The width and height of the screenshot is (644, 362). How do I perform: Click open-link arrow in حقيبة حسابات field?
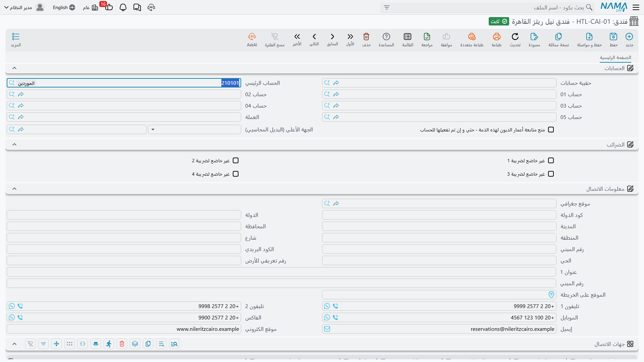(336, 83)
